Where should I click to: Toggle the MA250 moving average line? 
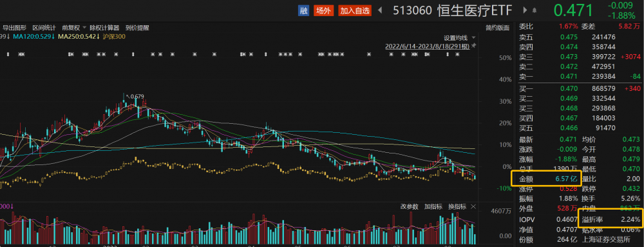coord(79,37)
